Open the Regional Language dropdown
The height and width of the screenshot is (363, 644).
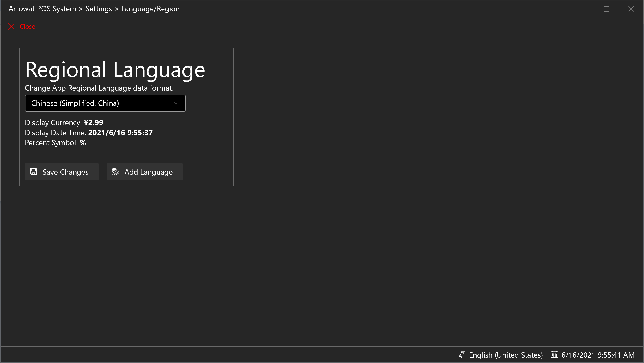105,103
